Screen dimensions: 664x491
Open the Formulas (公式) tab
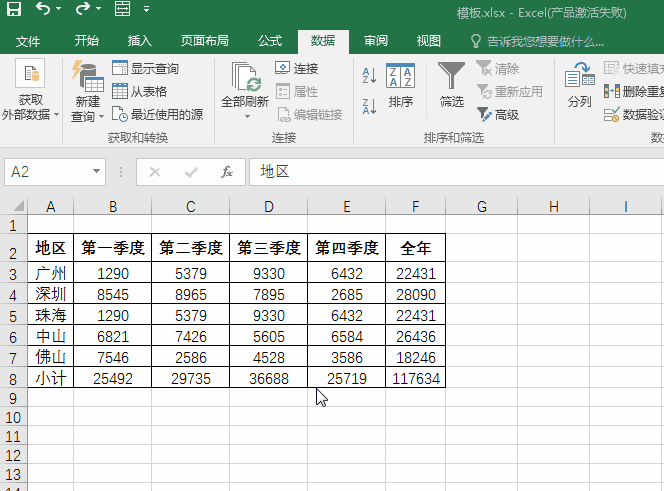[x=270, y=41]
